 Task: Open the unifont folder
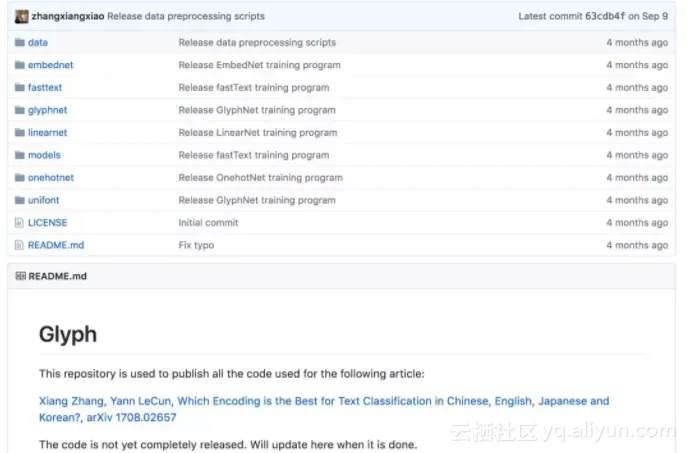[x=43, y=200]
